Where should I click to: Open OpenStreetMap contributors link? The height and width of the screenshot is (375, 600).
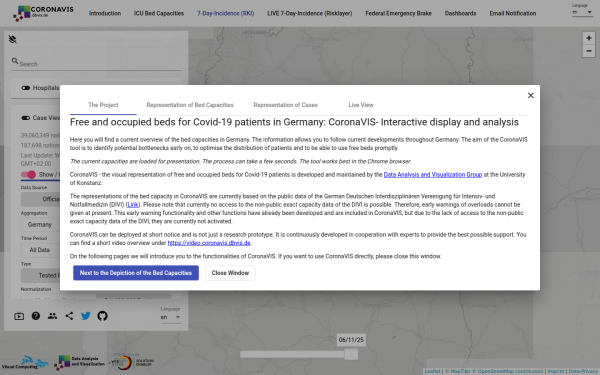(x=508, y=371)
